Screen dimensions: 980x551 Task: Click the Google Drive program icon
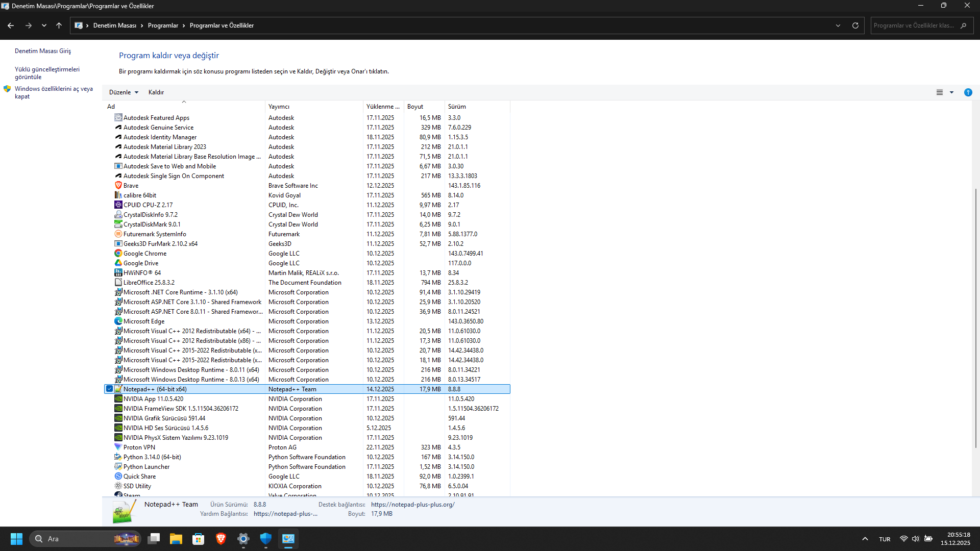coord(118,263)
